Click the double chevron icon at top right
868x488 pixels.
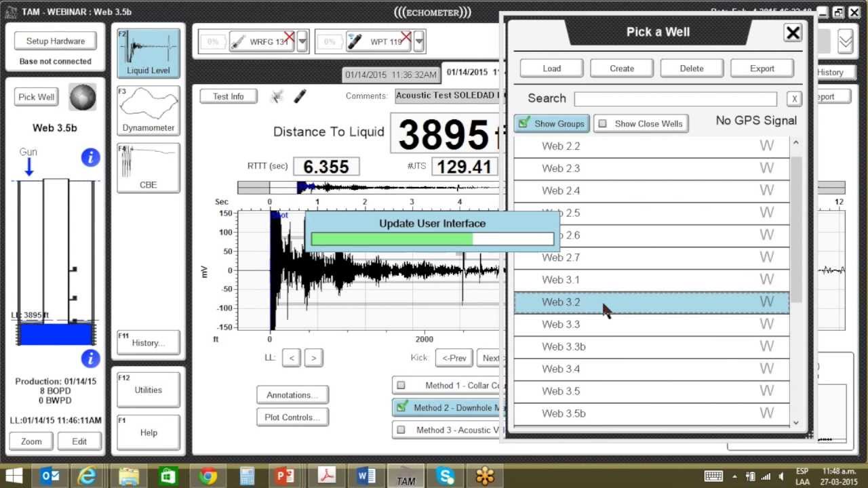(845, 41)
